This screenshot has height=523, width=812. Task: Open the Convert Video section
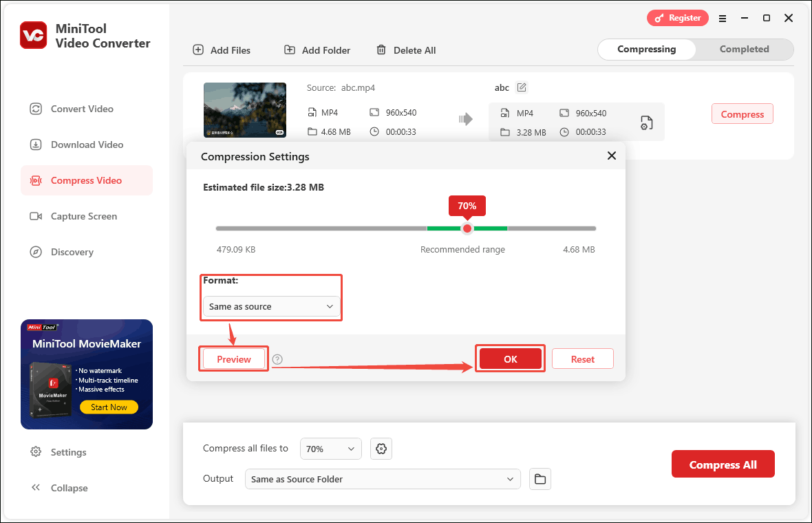pos(87,109)
